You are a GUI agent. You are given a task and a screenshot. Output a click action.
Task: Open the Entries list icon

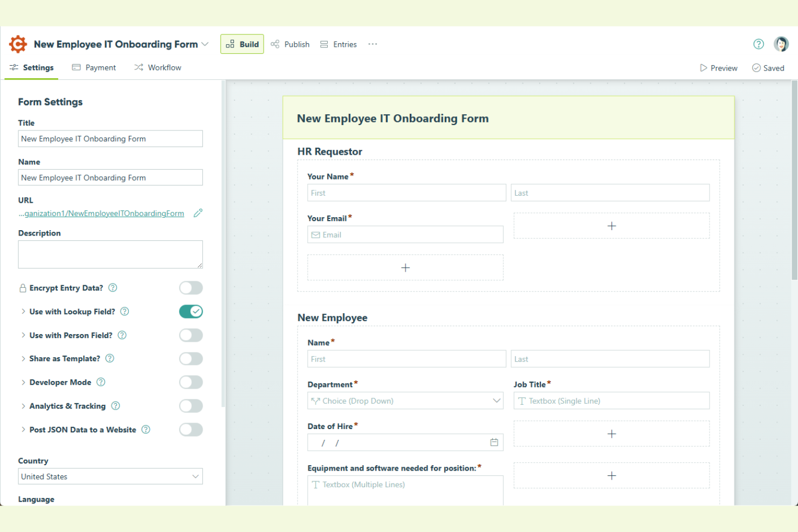click(324, 44)
